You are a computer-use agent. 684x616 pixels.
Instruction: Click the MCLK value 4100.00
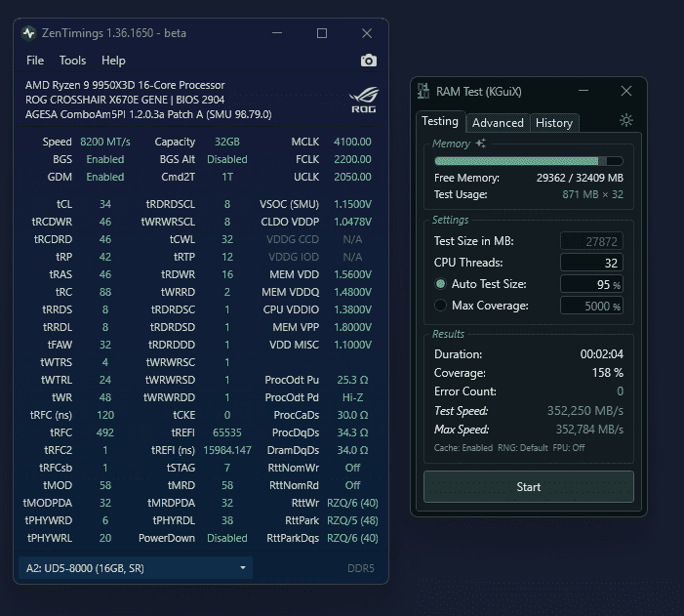click(352, 142)
